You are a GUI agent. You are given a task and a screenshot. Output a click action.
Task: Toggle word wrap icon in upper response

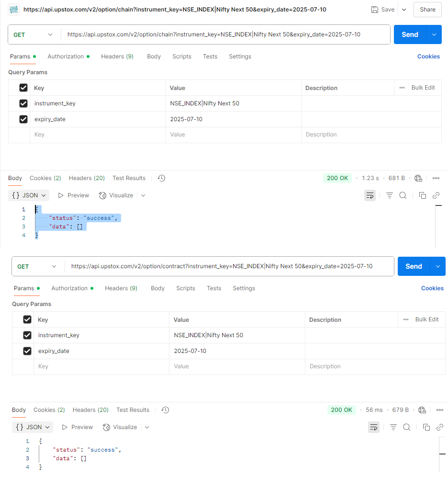click(370, 195)
